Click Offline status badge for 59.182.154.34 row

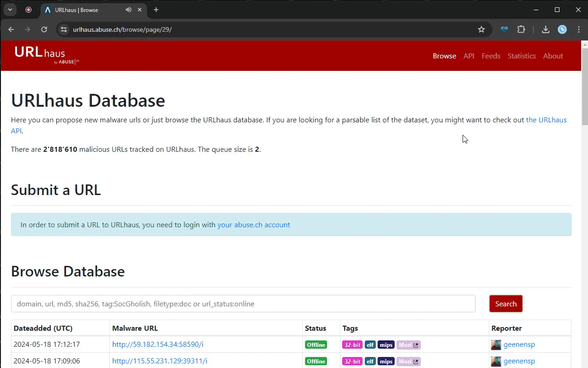(316, 345)
